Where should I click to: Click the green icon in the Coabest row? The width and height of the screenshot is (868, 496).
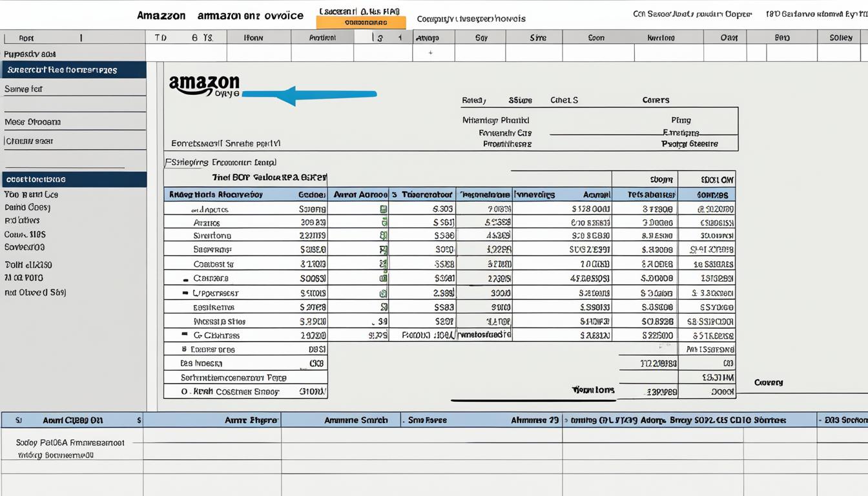coord(383,263)
